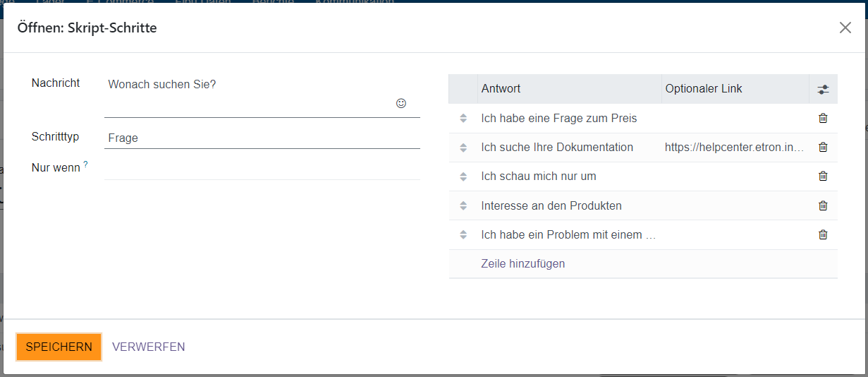Open the column settings adjust icon

pyautogui.click(x=823, y=89)
